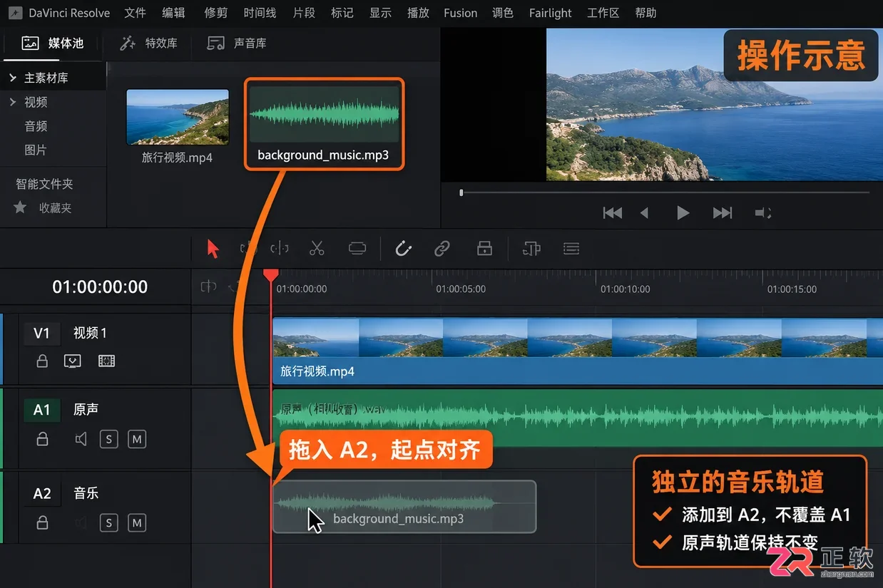This screenshot has height=588, width=883.
Task: Open the Fusion menu
Action: tap(461, 13)
